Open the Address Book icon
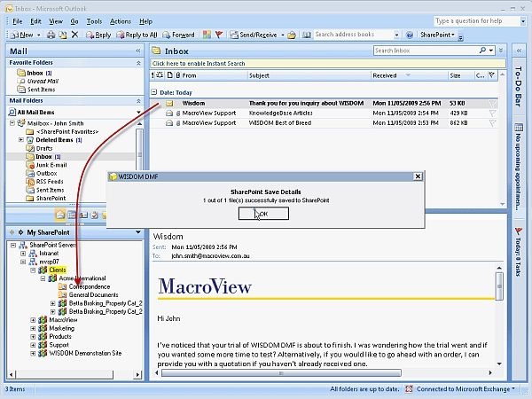532x399 pixels. pos(307,35)
